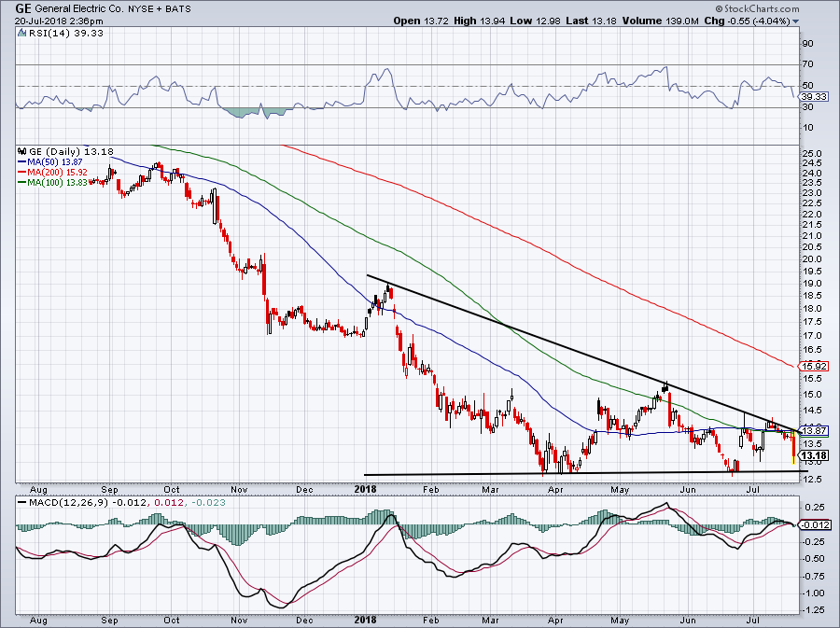The height and width of the screenshot is (628, 840).
Task: Click the 20.0 price axis label
Action: 812,259
